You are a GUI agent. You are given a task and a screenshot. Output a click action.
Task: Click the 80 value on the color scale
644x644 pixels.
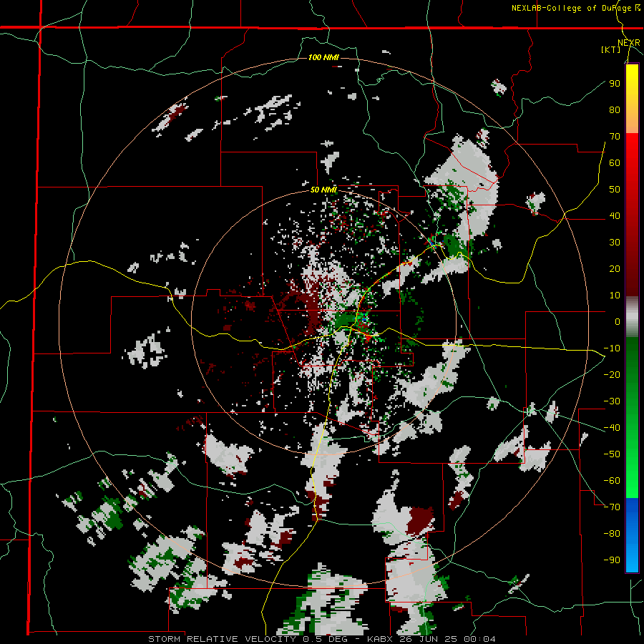[615, 110]
